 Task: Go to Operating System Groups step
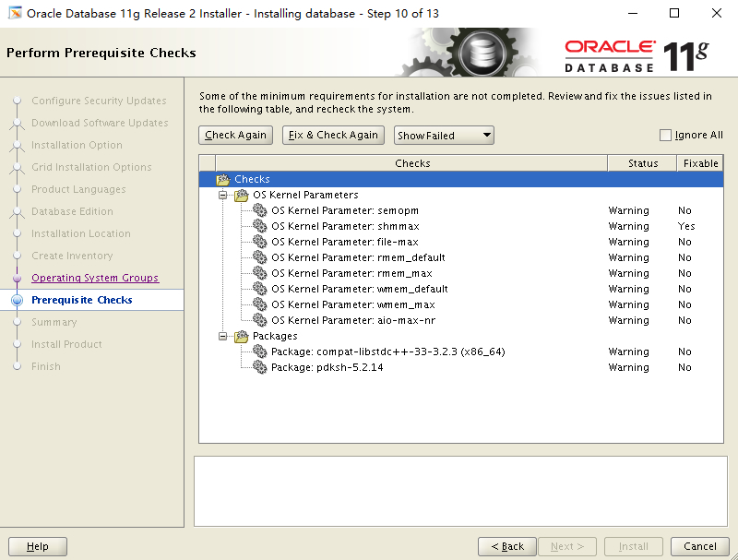(x=95, y=278)
